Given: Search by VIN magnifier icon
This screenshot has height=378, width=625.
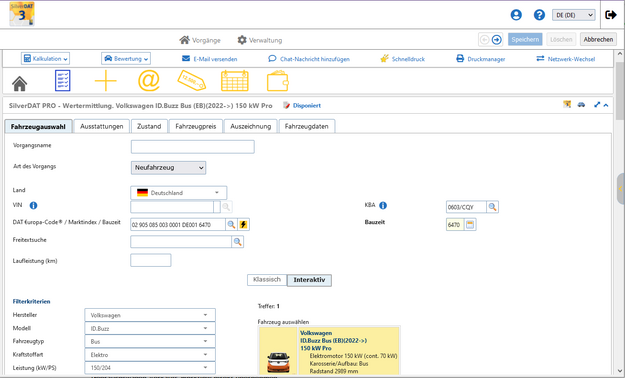Looking at the screenshot, I should tap(226, 207).
